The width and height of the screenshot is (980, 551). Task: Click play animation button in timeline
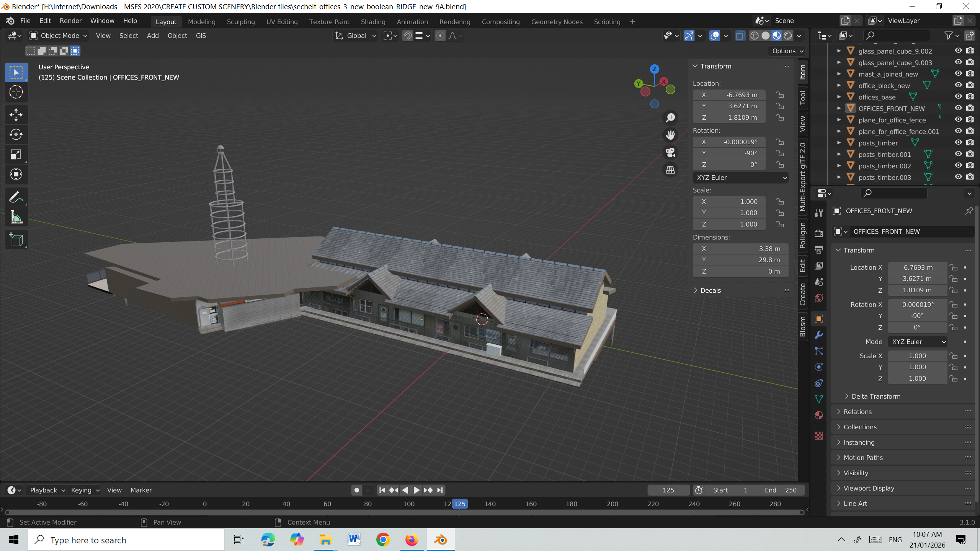point(416,490)
